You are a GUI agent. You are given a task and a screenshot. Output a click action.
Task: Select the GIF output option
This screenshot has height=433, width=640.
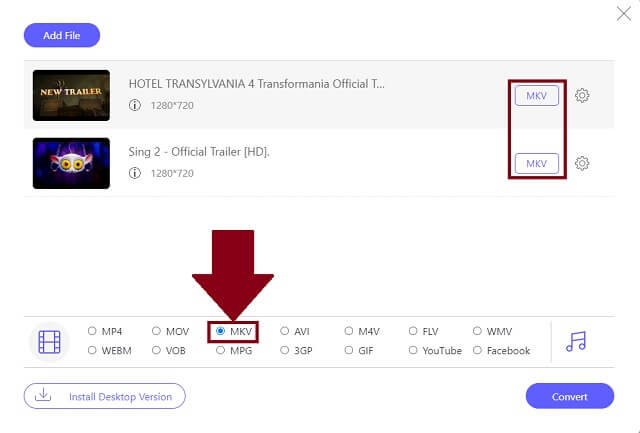pyautogui.click(x=349, y=351)
